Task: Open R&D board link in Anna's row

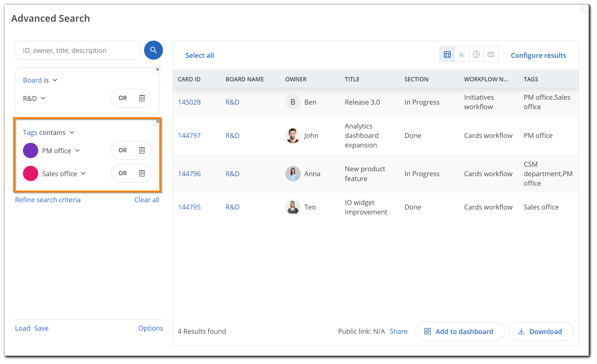Action: (x=232, y=174)
